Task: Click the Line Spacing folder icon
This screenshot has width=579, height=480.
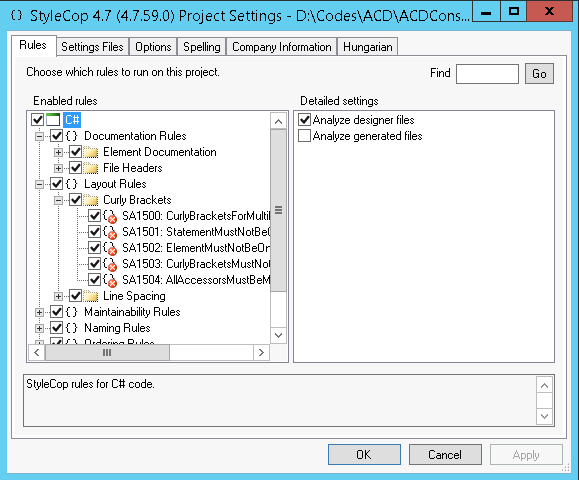Action: pyautogui.click(x=90, y=296)
